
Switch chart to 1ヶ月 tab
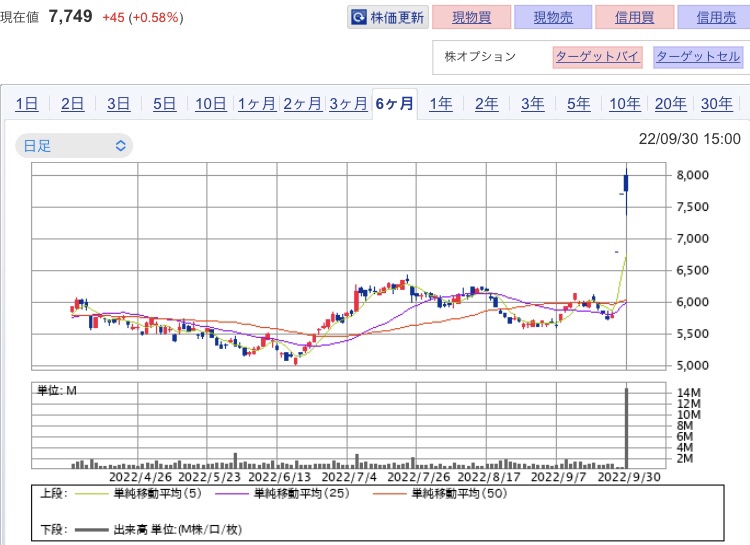tap(256, 103)
